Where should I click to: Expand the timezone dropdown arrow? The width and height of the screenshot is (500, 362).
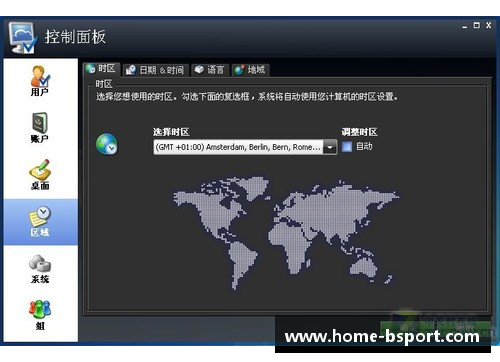pos(330,147)
